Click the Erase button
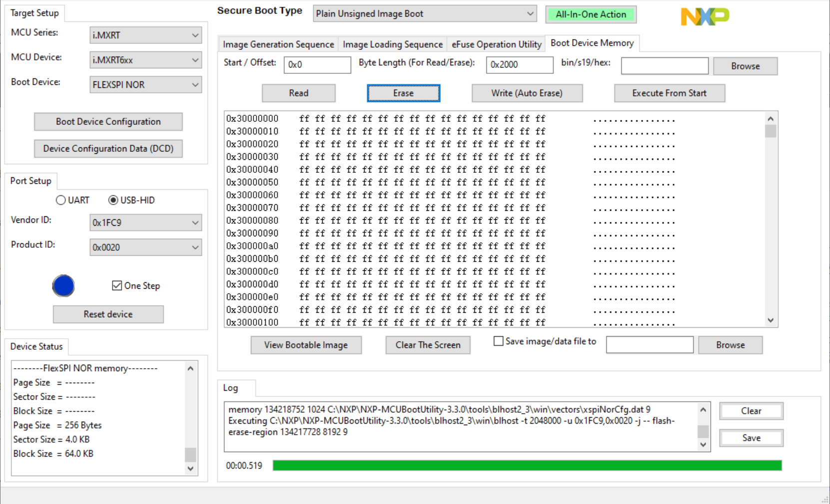Viewport: 830px width, 504px height. pos(404,93)
